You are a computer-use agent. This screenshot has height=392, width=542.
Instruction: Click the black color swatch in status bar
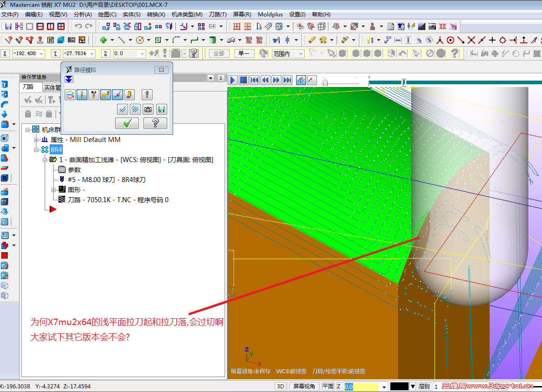(399, 386)
